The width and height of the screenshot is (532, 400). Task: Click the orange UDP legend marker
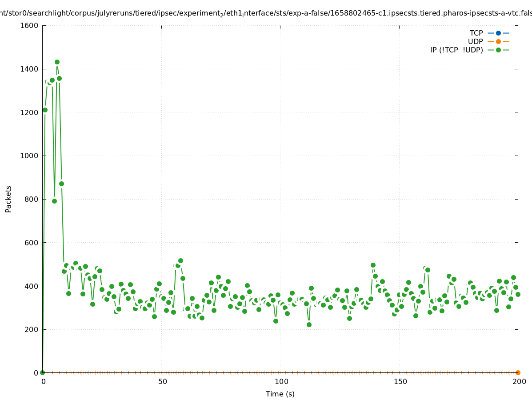498,41
